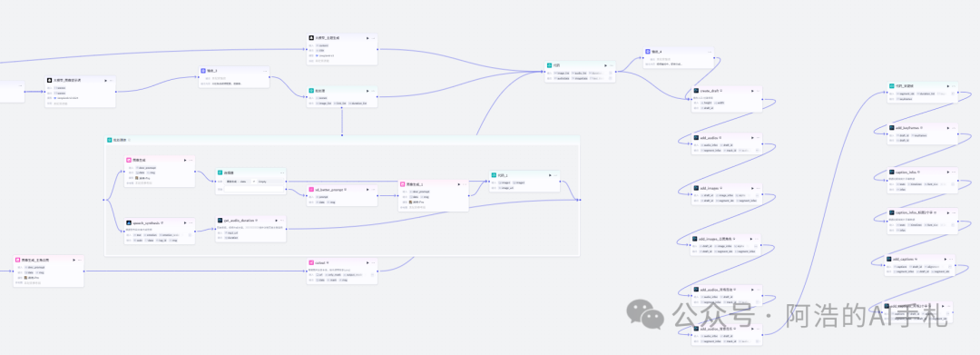
Task: Open more options on 代码_1 node
Action: 556,175
